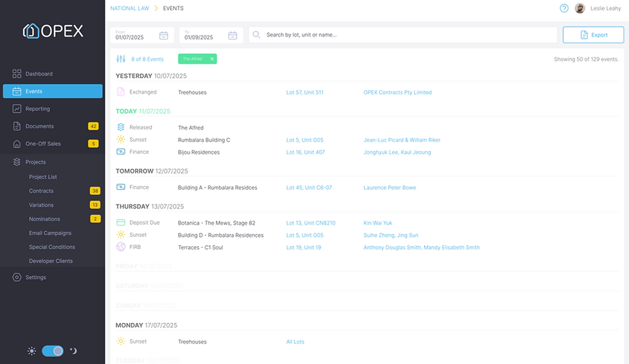629x364 pixels.
Task: Click the Documents badge showing 42
Action: pos(93,126)
